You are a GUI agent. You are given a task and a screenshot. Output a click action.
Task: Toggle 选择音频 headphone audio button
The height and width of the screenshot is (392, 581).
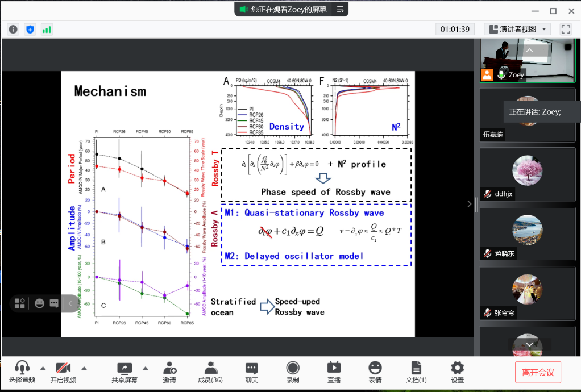22,372
